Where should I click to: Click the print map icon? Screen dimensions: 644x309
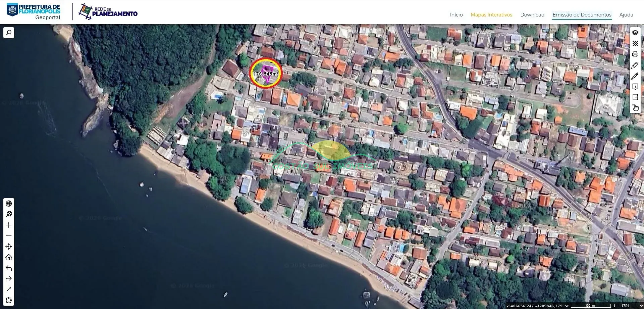pos(635,54)
